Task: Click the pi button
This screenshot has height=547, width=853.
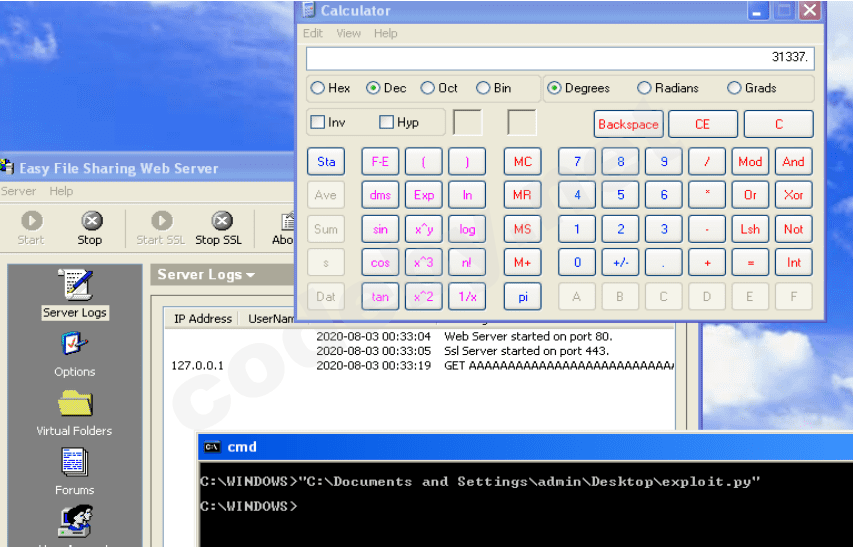Action: pos(522,296)
